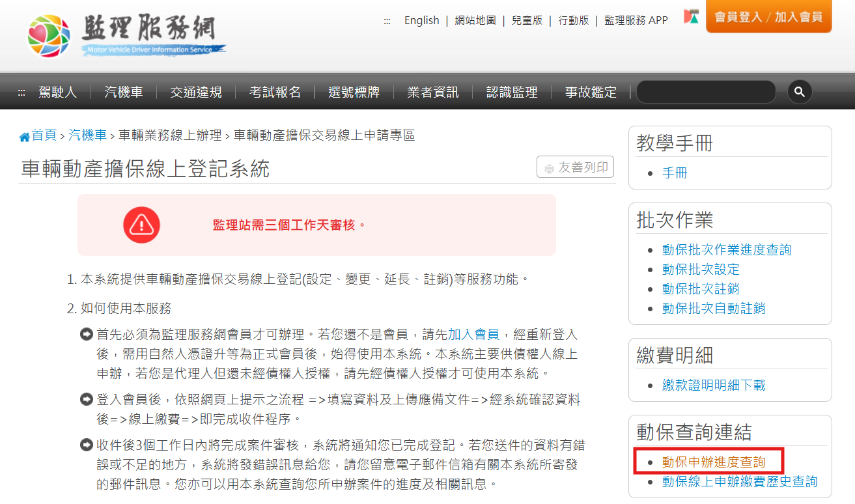Open 會員登入 / 加入會員 button
This screenshot has height=504, width=855.
coord(768,17)
